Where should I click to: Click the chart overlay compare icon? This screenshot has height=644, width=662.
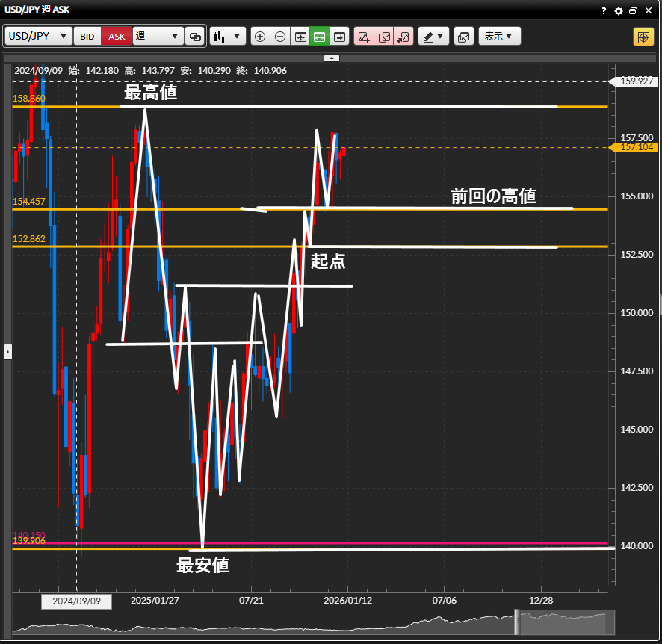tap(463, 37)
